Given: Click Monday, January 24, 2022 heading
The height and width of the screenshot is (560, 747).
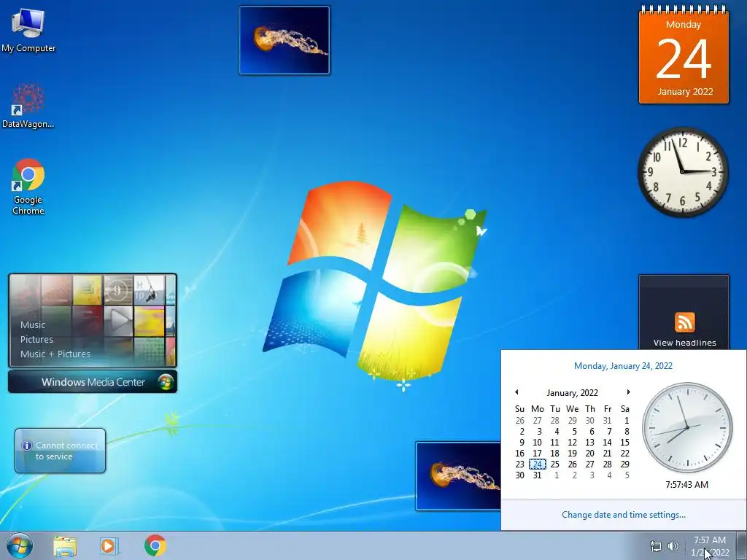Looking at the screenshot, I should 623,366.
